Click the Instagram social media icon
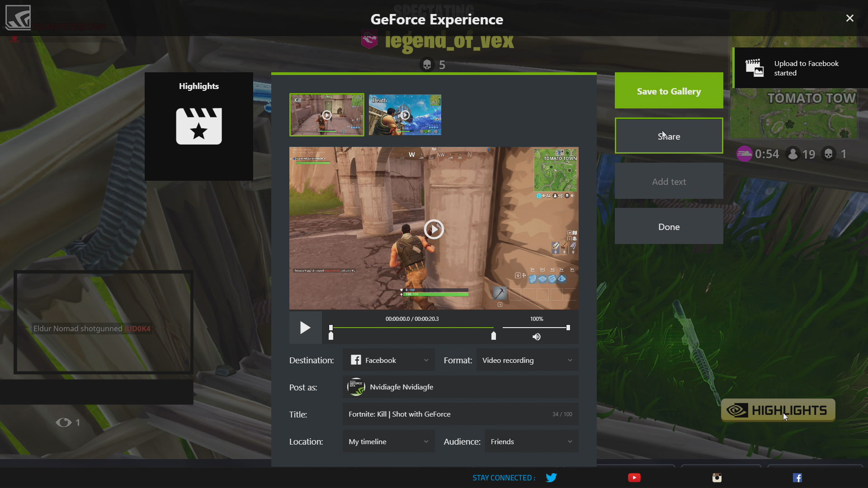The width and height of the screenshot is (868, 488). pyautogui.click(x=717, y=478)
